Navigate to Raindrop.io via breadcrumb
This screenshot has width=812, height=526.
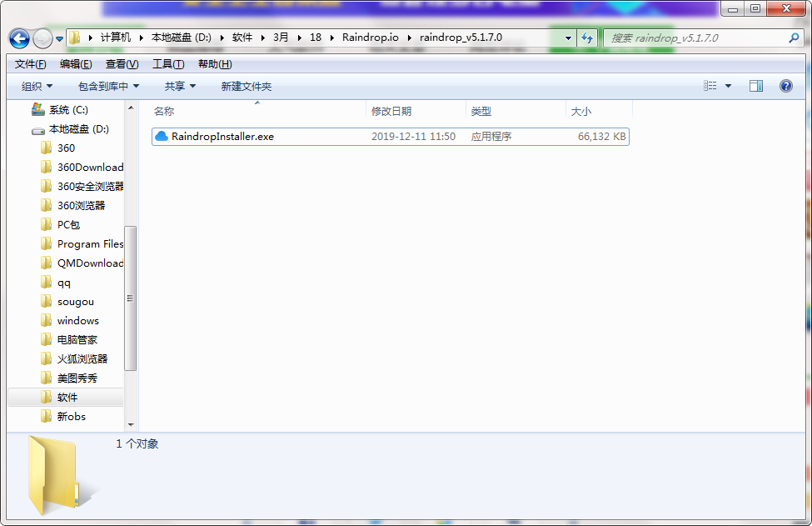[370, 38]
